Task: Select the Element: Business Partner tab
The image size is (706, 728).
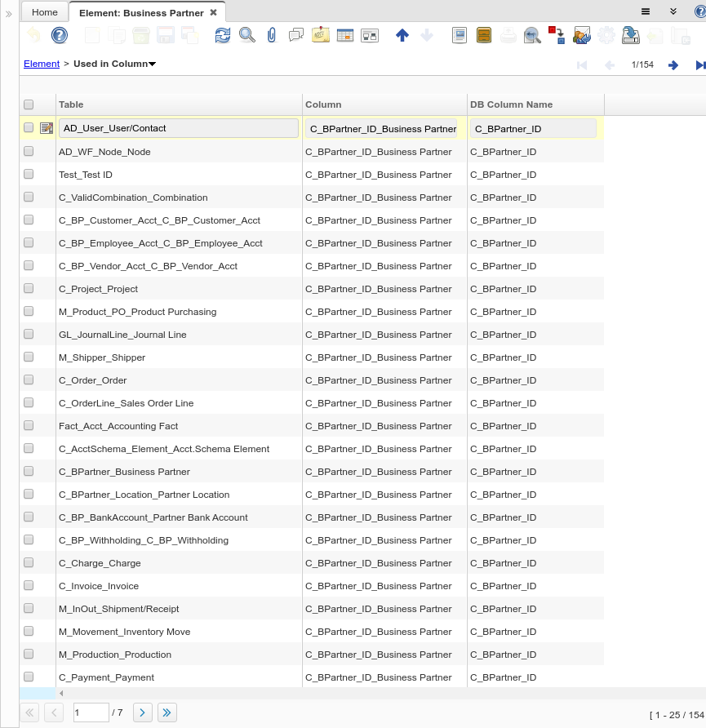Action: click(140, 13)
